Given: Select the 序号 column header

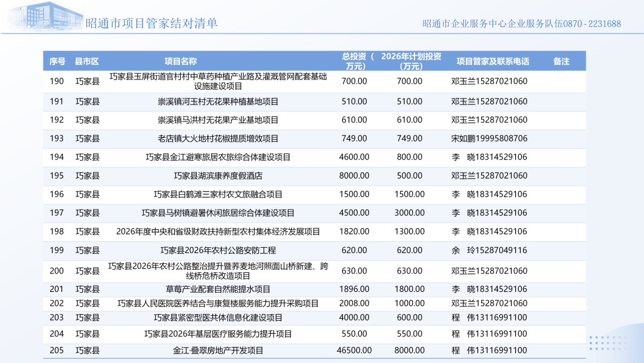Looking at the screenshot, I should pyautogui.click(x=57, y=61).
